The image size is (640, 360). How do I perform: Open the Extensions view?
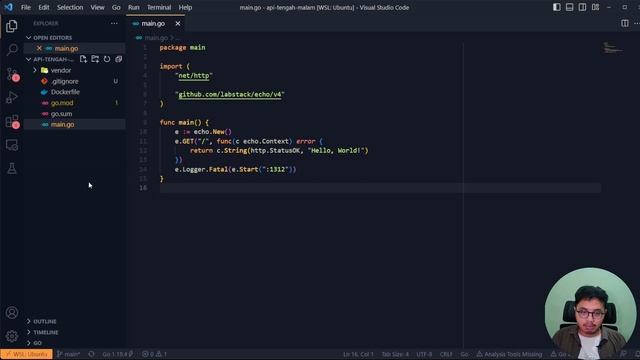coord(12,121)
